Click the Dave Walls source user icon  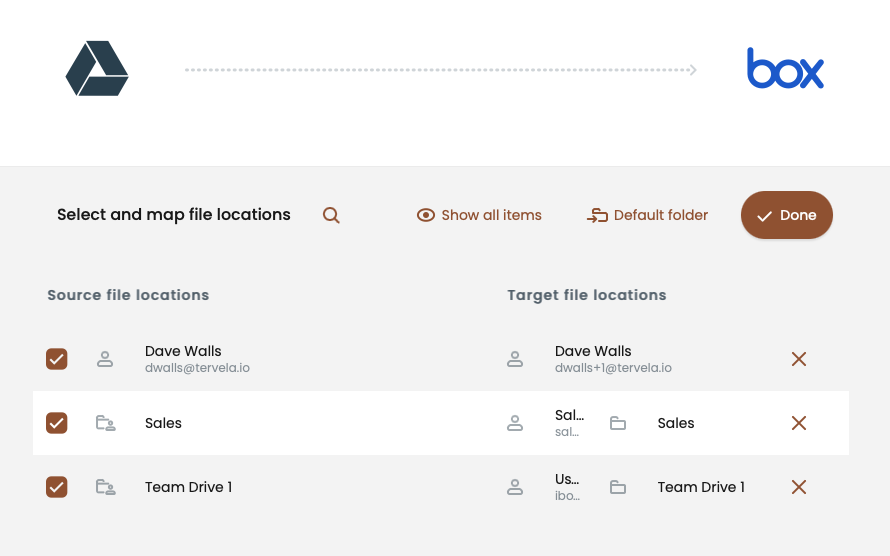[105, 359]
